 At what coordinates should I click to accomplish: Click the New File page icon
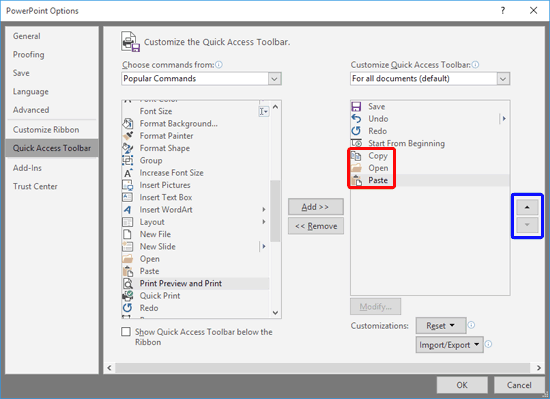[x=127, y=234]
